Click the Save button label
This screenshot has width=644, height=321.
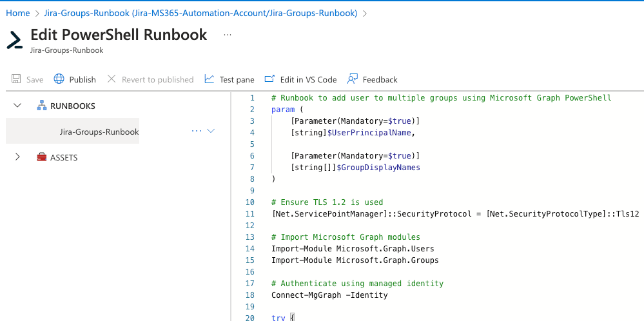35,80
